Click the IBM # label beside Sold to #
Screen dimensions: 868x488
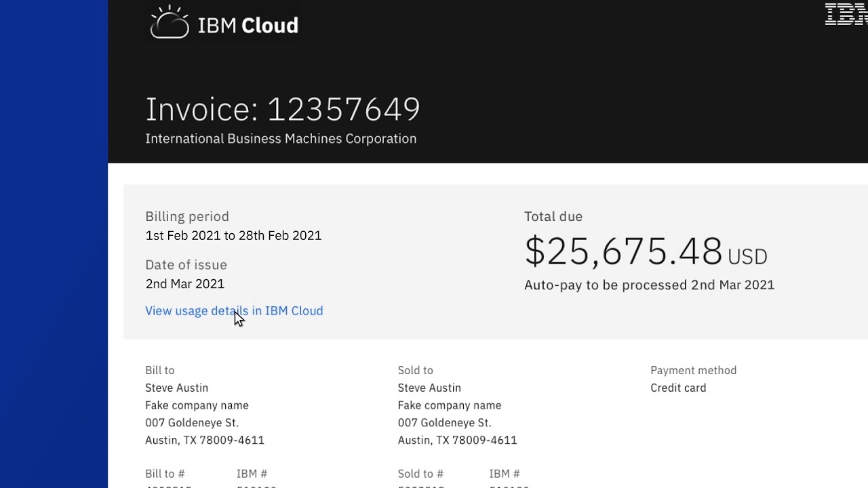point(505,474)
